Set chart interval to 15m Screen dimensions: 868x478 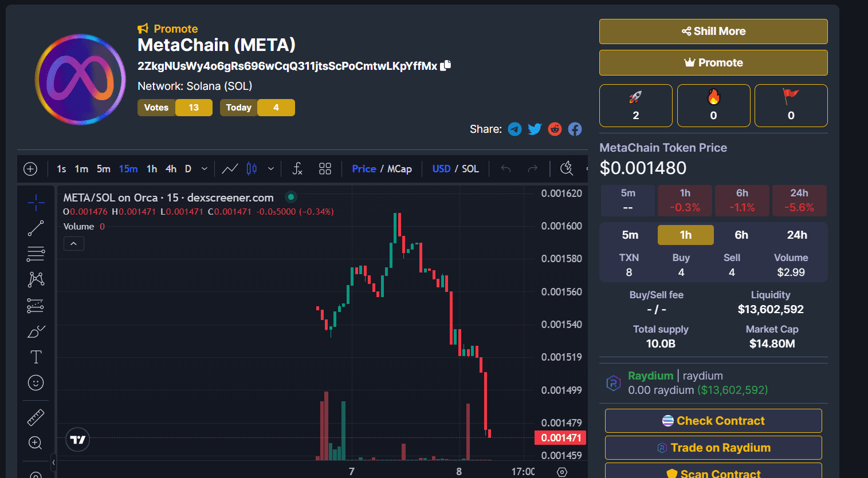pos(128,169)
